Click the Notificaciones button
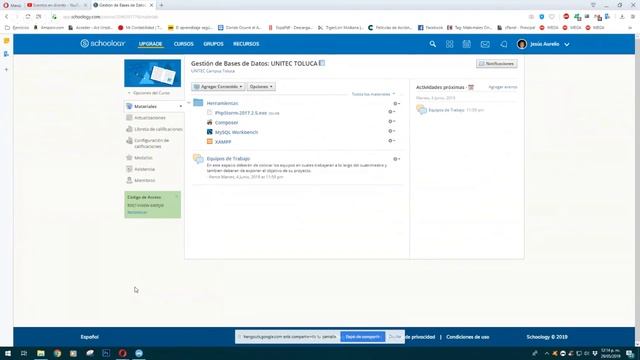This screenshot has width=640, height=360. tap(497, 64)
